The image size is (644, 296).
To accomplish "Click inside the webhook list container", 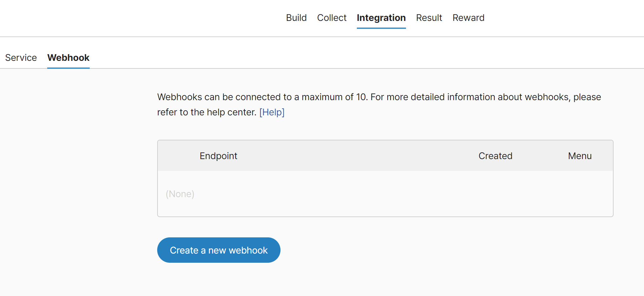I will [385, 178].
